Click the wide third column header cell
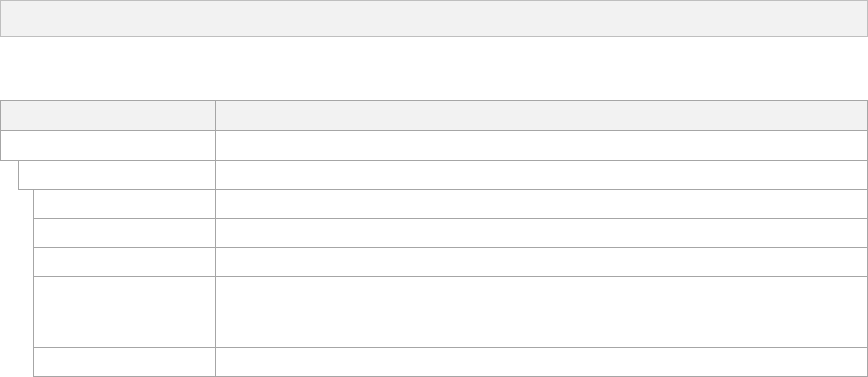 [x=541, y=115]
